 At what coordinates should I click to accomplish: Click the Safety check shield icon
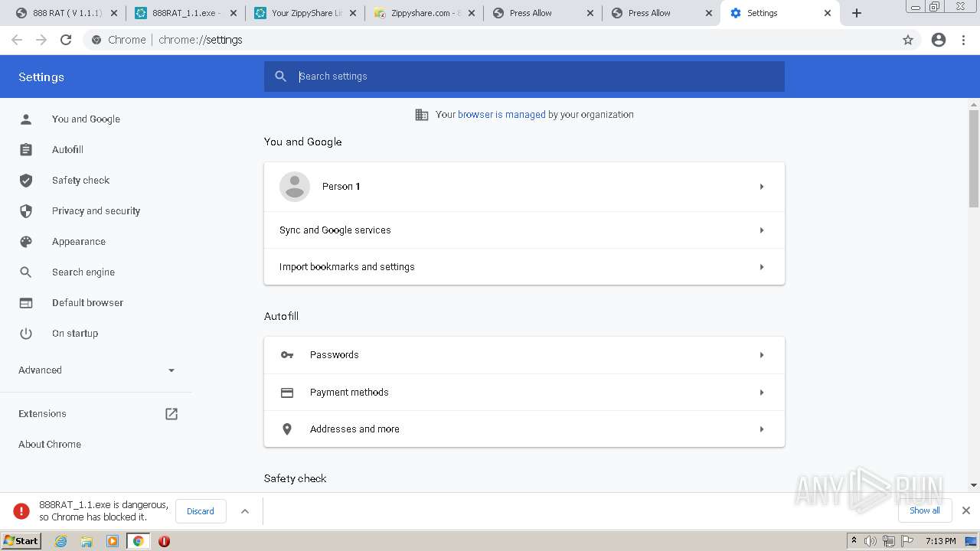[x=26, y=180]
